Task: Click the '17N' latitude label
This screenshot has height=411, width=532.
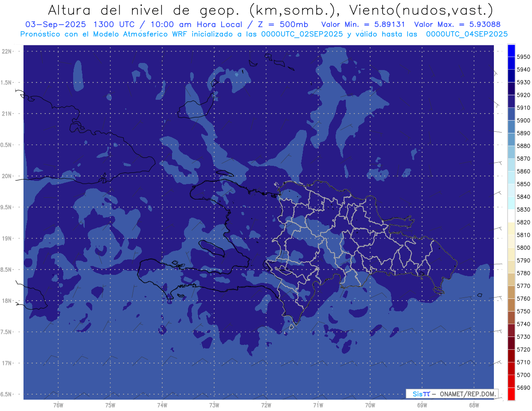Action: tap(7, 363)
